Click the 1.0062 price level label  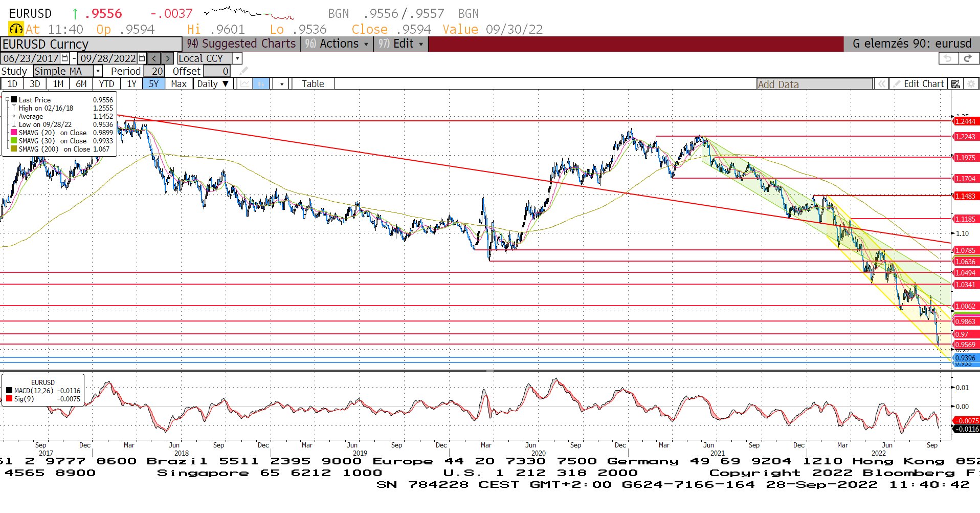point(966,306)
